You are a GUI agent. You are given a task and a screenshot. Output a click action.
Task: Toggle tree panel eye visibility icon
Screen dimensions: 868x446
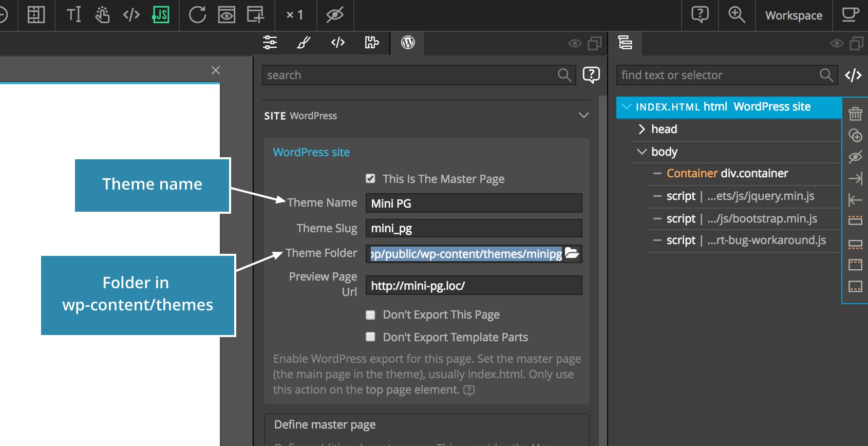(837, 44)
